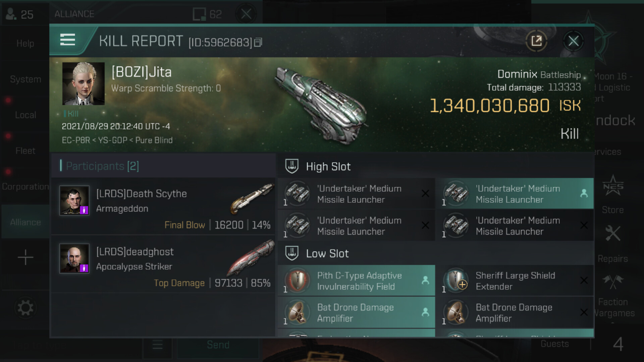The width and height of the screenshot is (644, 362).
Task: Switch to the Fleet chat tab
Action: coord(25,151)
